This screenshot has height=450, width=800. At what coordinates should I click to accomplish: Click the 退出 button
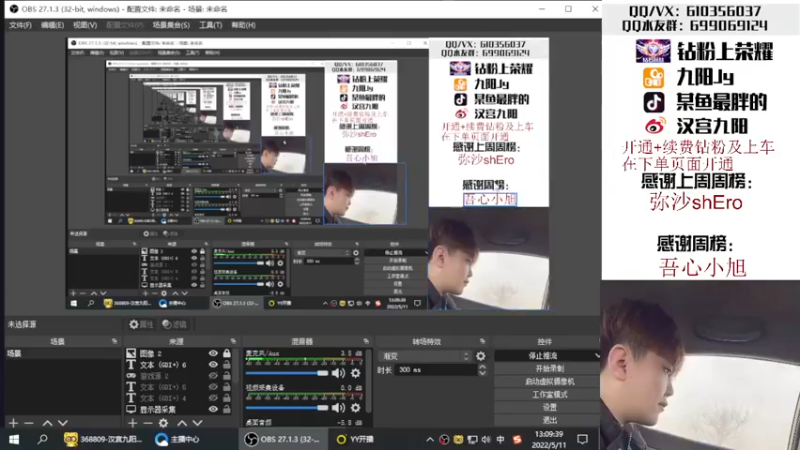[549, 420]
